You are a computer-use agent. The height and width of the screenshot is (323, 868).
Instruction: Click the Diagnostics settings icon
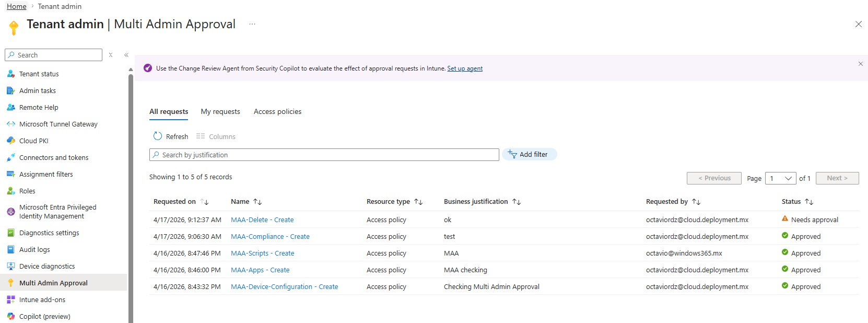point(11,233)
